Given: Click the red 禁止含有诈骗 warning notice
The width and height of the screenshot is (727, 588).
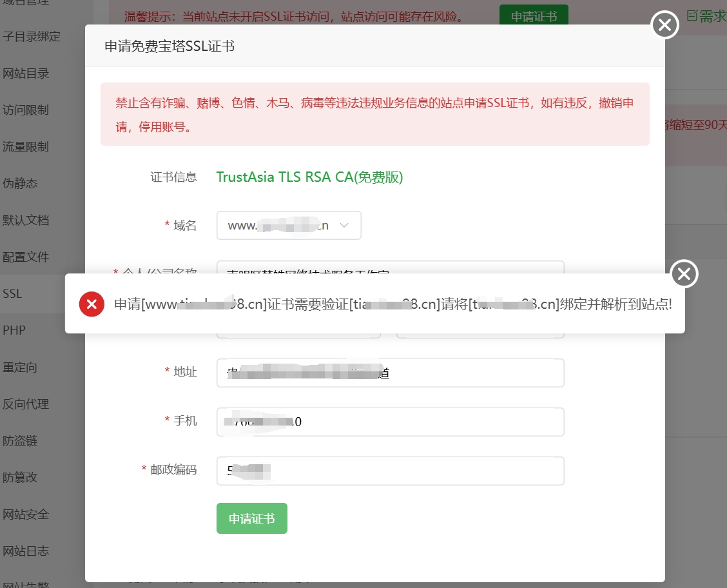Looking at the screenshot, I should point(374,114).
